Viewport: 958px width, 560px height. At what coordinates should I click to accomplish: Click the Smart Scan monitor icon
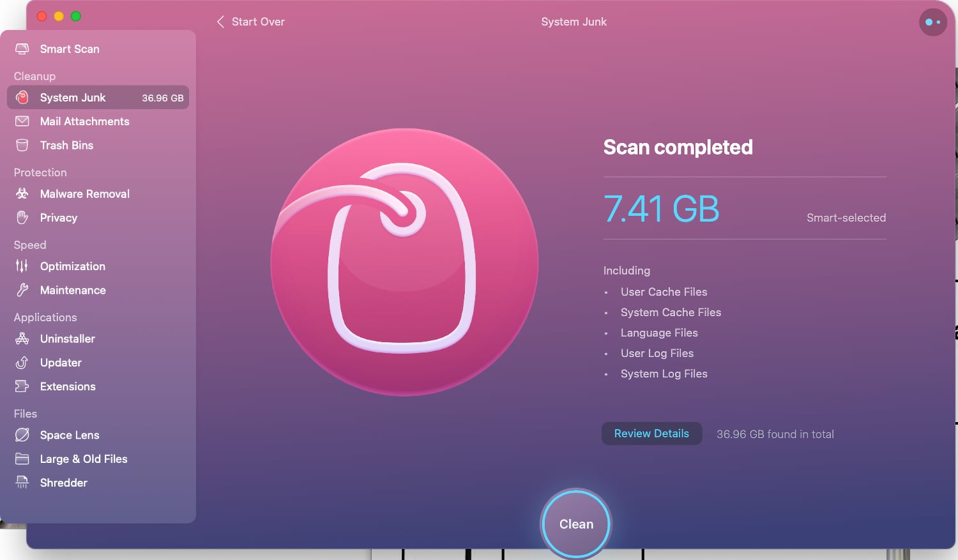click(22, 49)
